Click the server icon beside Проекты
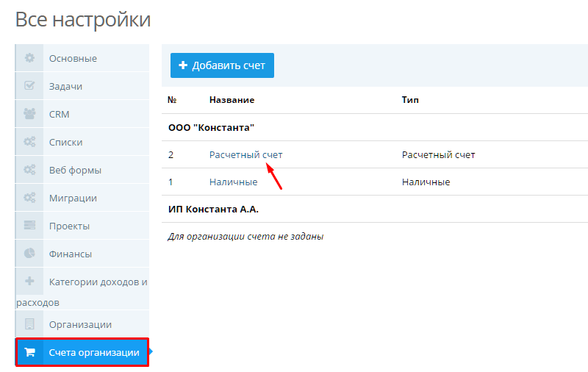 [29, 226]
